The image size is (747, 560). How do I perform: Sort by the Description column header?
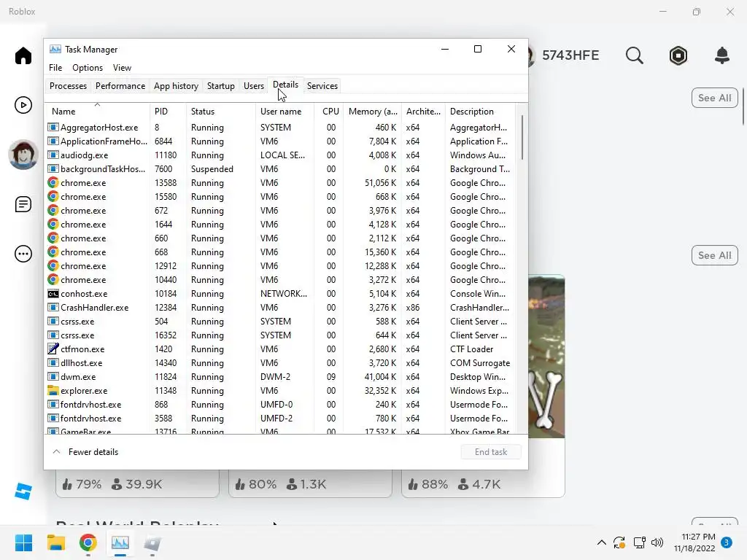(x=480, y=112)
